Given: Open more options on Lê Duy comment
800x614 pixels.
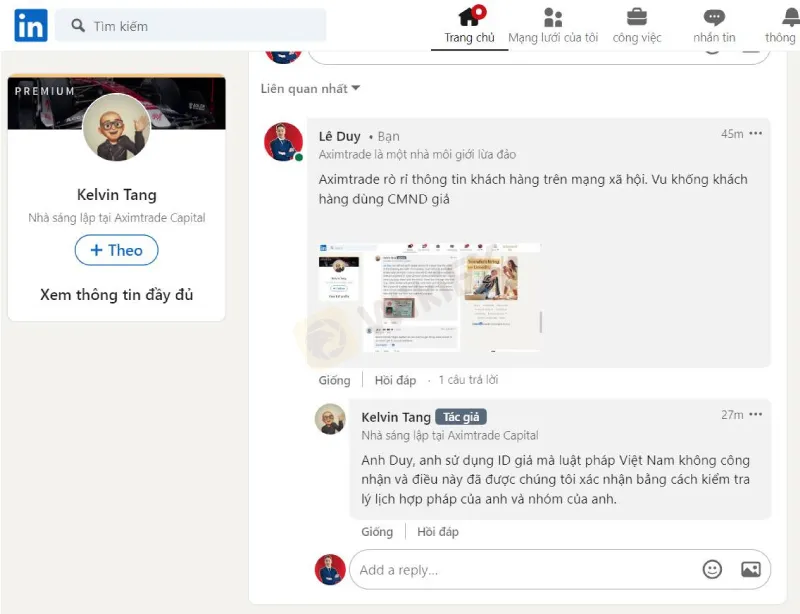Looking at the screenshot, I should 756,134.
